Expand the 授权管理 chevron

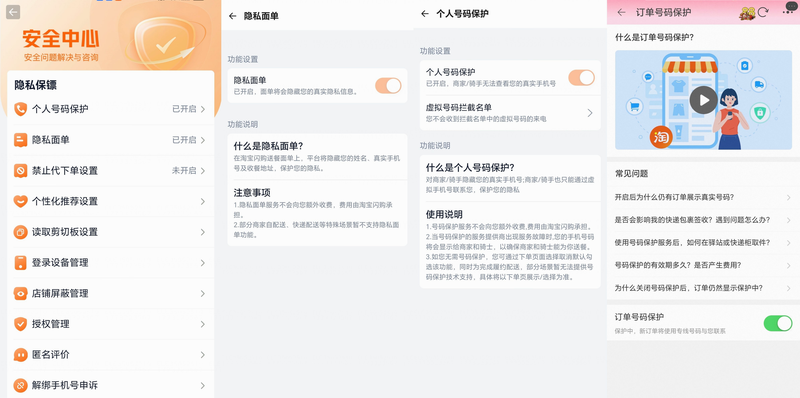pyautogui.click(x=203, y=324)
